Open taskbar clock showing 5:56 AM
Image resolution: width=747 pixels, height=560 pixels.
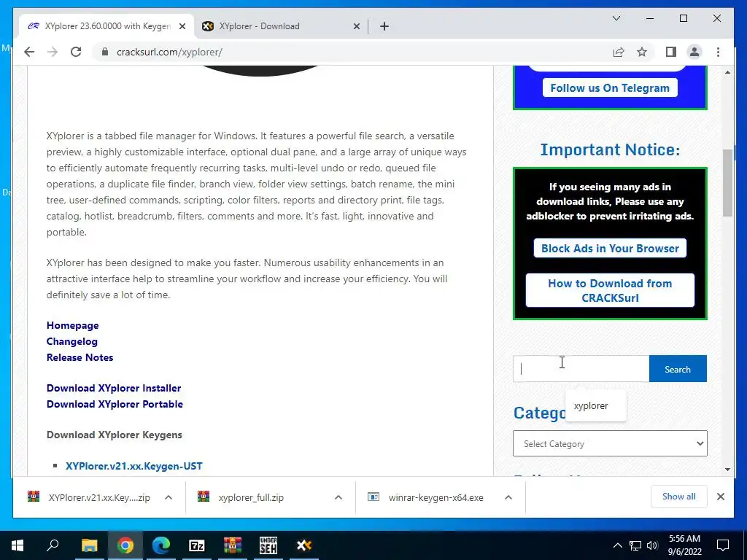pyautogui.click(x=684, y=545)
